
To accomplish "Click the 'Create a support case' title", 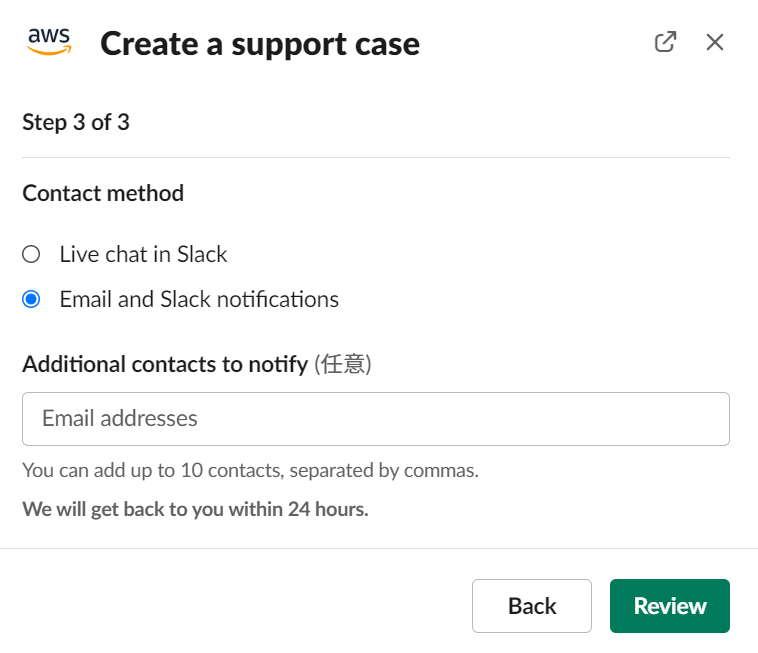I will pos(260,44).
